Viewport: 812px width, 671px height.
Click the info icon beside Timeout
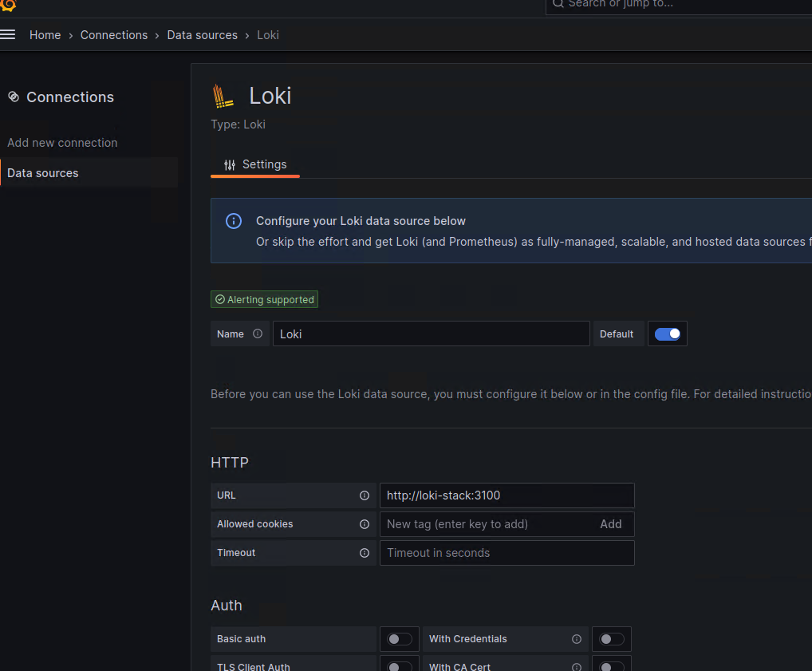click(x=365, y=553)
